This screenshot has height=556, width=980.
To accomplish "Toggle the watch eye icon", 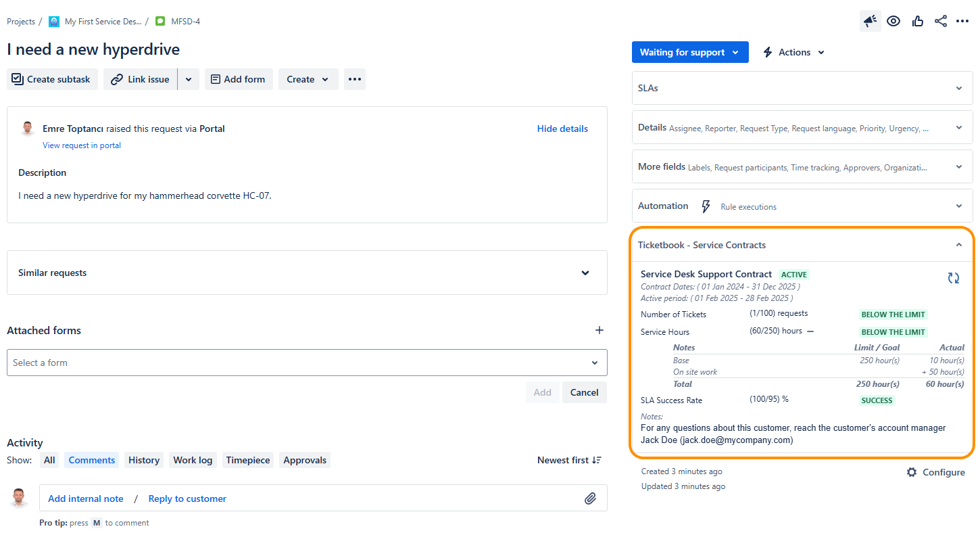I will coord(893,21).
